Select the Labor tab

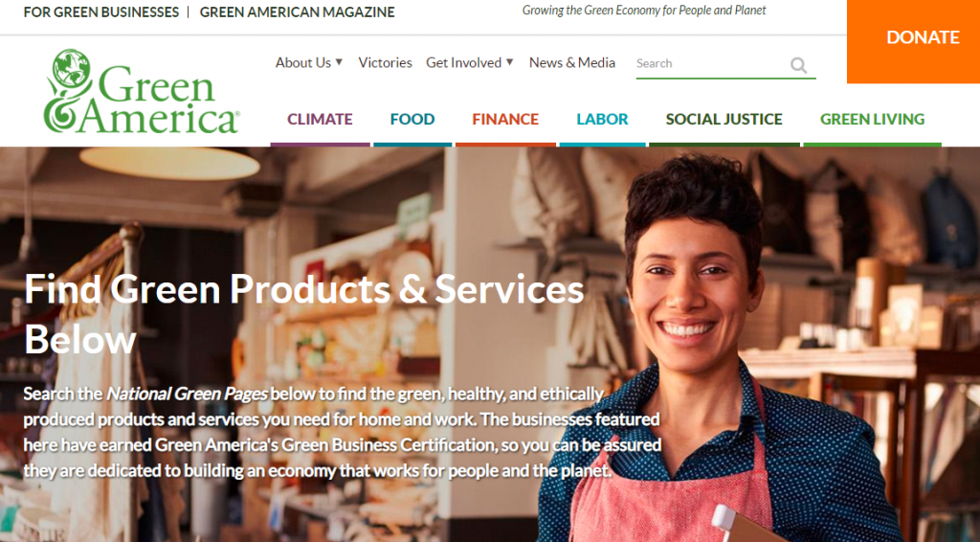point(602,120)
